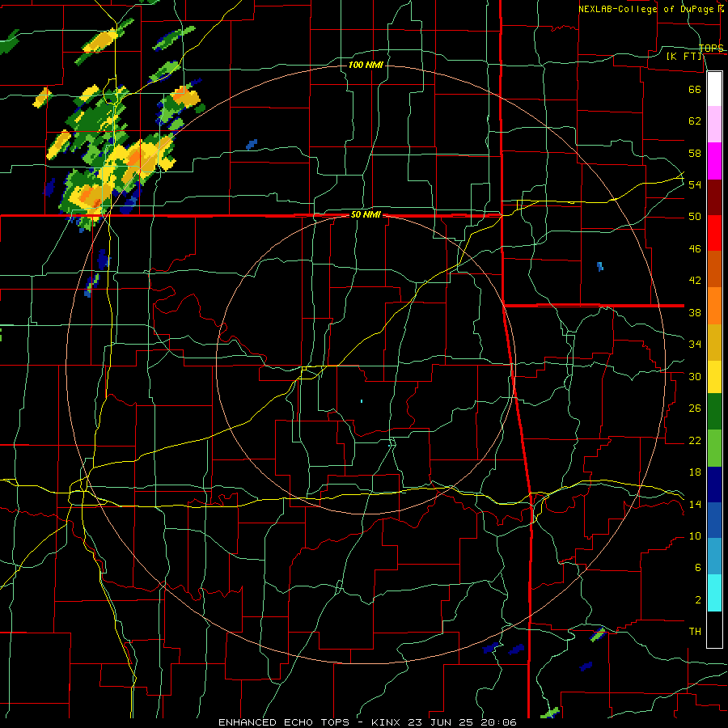728x728 pixels.
Task: Click the 46 value on the legend
Action: click(x=695, y=249)
